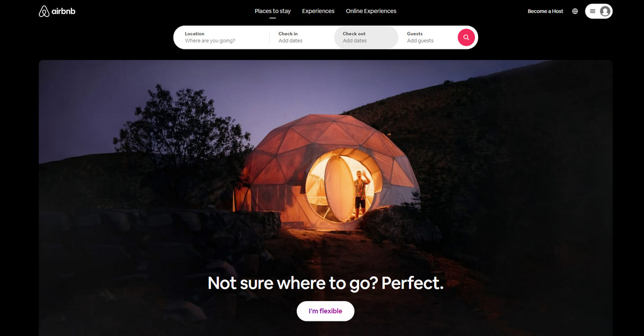Expand the Guests 'Add guests' selector
The height and width of the screenshot is (336, 644).
click(427, 37)
